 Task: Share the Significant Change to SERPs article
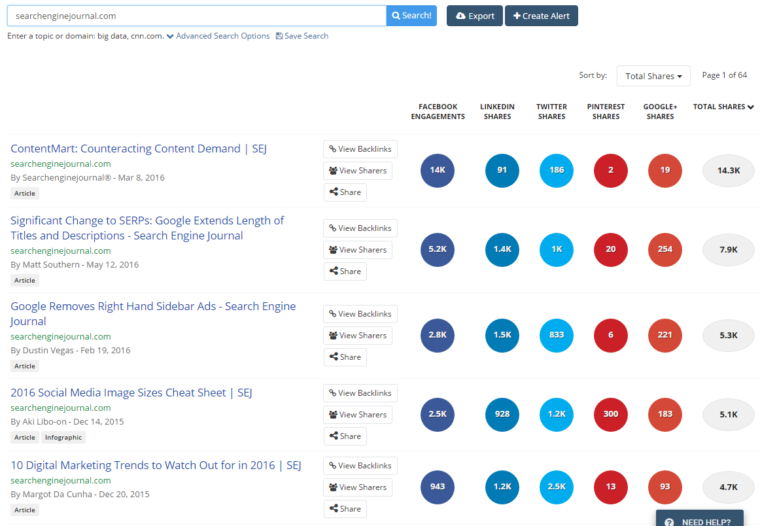click(345, 271)
